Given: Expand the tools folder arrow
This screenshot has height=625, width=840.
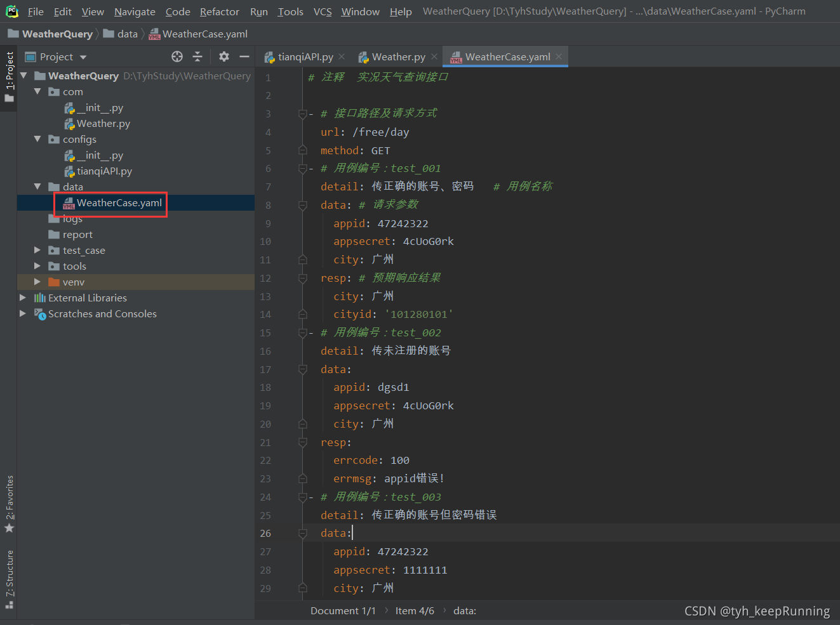Looking at the screenshot, I should coord(37,266).
